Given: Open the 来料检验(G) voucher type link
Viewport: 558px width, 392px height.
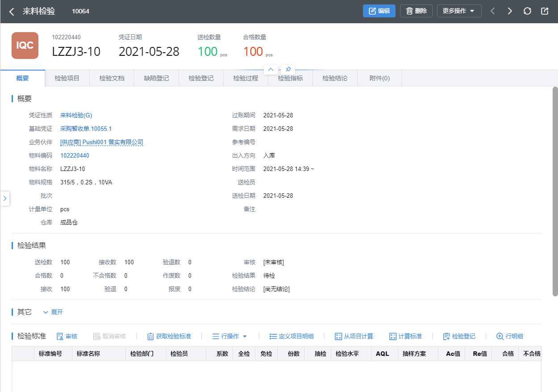Looking at the screenshot, I should pyautogui.click(x=76, y=115).
